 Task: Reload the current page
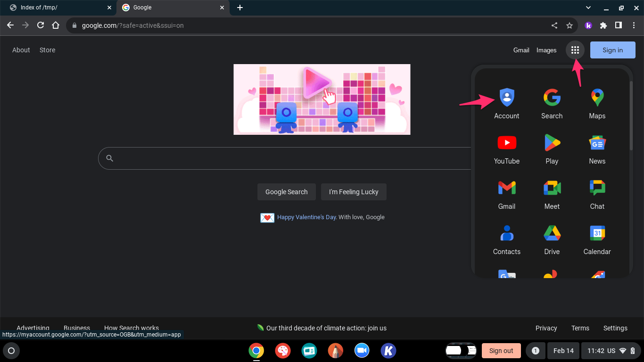(41, 25)
